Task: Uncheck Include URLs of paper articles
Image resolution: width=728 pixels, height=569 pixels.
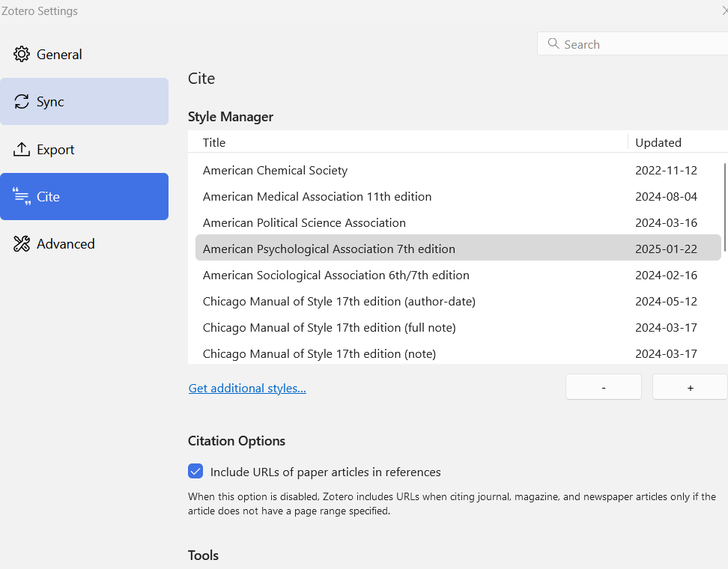Action: [x=195, y=472]
